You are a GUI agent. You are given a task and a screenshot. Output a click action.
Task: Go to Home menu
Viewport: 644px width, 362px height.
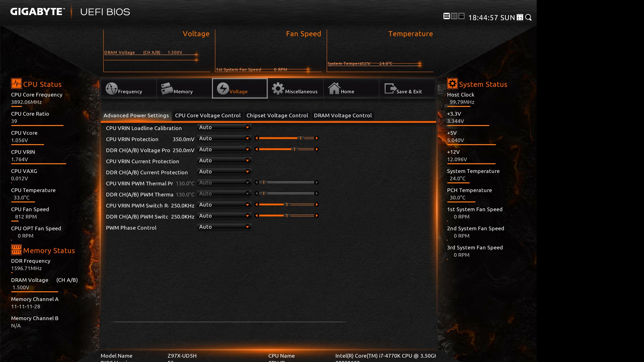(x=340, y=88)
